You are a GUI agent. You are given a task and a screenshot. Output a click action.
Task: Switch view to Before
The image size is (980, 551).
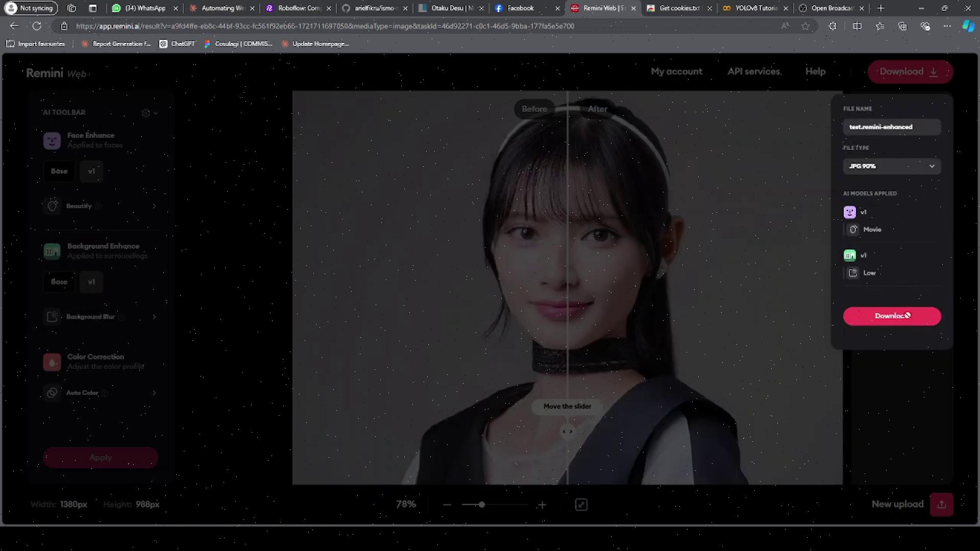pos(534,109)
